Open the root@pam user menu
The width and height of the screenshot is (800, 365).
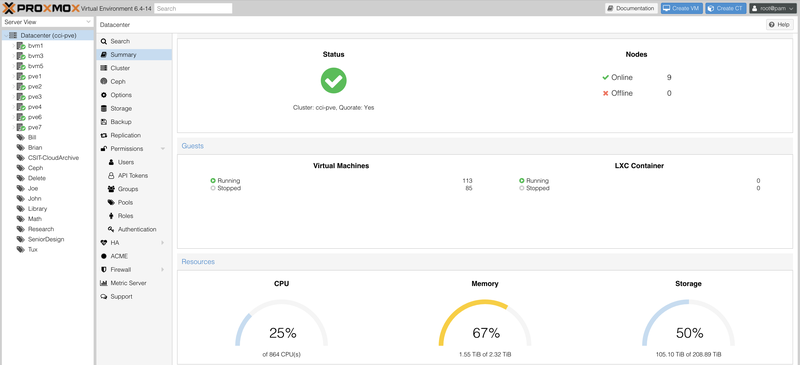pos(773,9)
